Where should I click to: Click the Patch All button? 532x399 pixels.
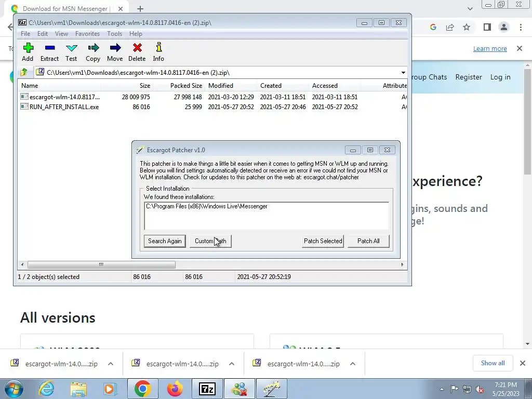point(368,241)
